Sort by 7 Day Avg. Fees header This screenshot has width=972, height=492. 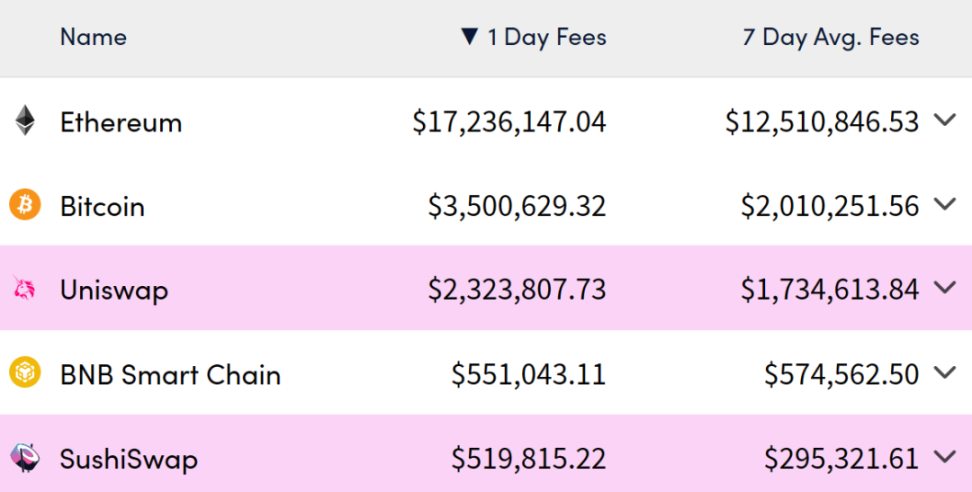click(x=831, y=37)
